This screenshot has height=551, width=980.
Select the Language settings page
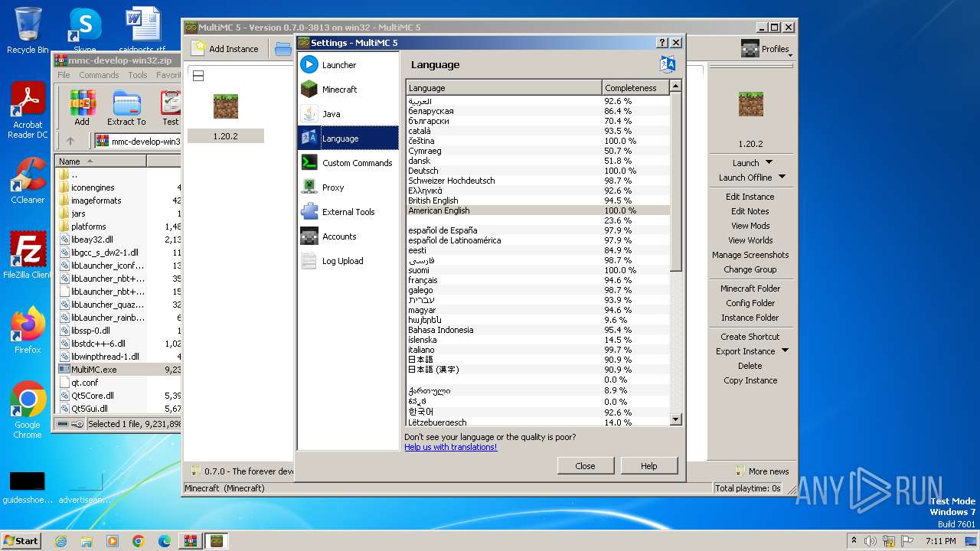348,139
